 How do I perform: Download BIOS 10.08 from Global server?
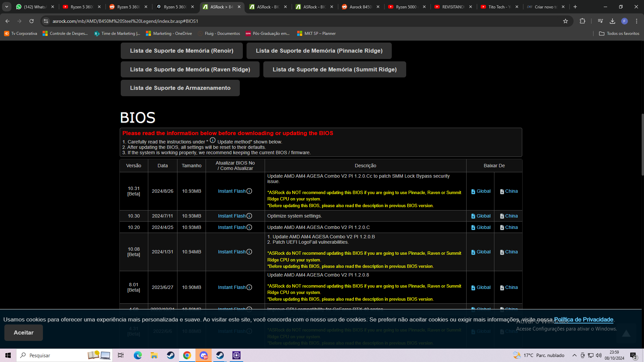click(481, 252)
